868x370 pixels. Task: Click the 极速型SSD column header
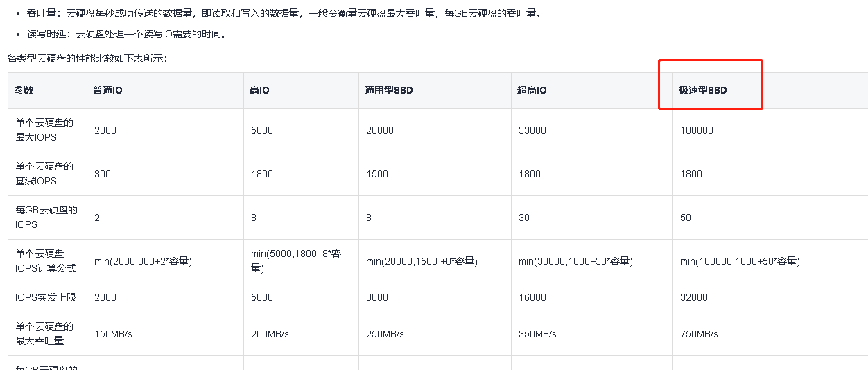(703, 90)
